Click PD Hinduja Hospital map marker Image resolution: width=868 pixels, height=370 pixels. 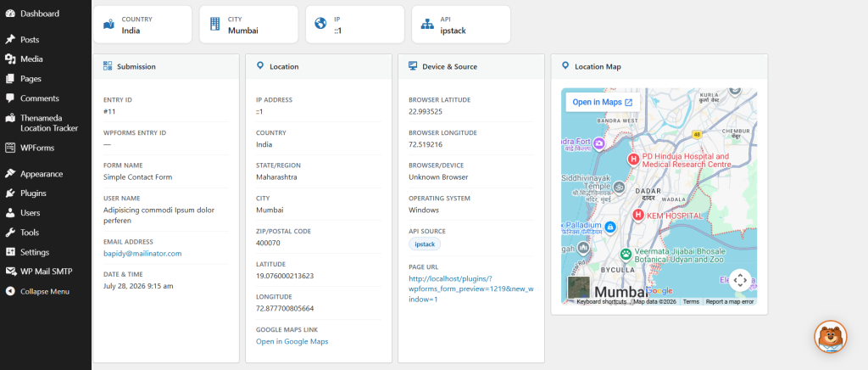click(x=633, y=160)
